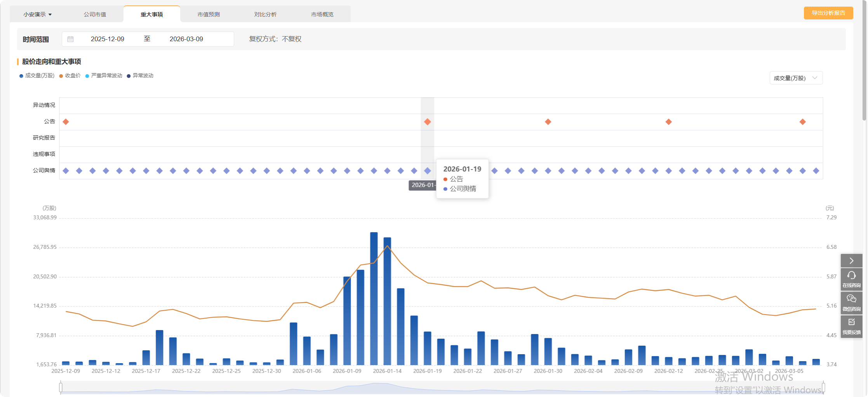868x397 pixels.
Task: Click the 导出分析报告 button
Action: [x=828, y=13]
